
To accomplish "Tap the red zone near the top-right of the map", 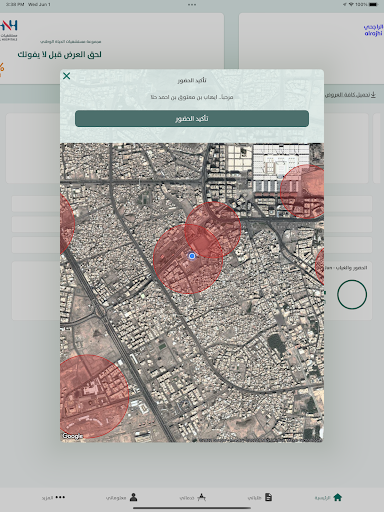I will click(x=302, y=192).
